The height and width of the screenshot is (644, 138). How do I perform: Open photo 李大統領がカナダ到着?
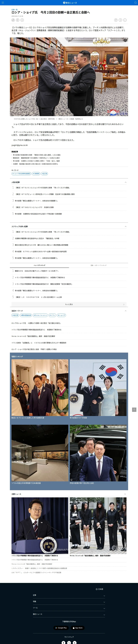coord(98,388)
